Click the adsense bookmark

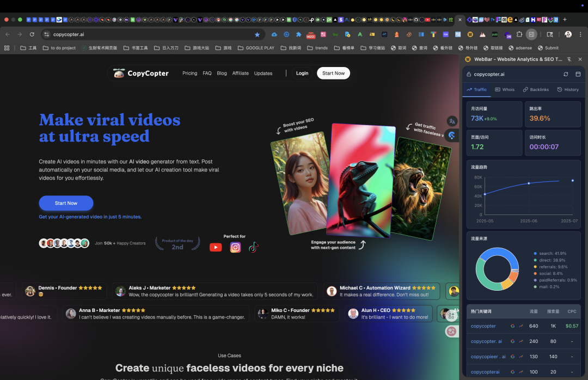520,48
